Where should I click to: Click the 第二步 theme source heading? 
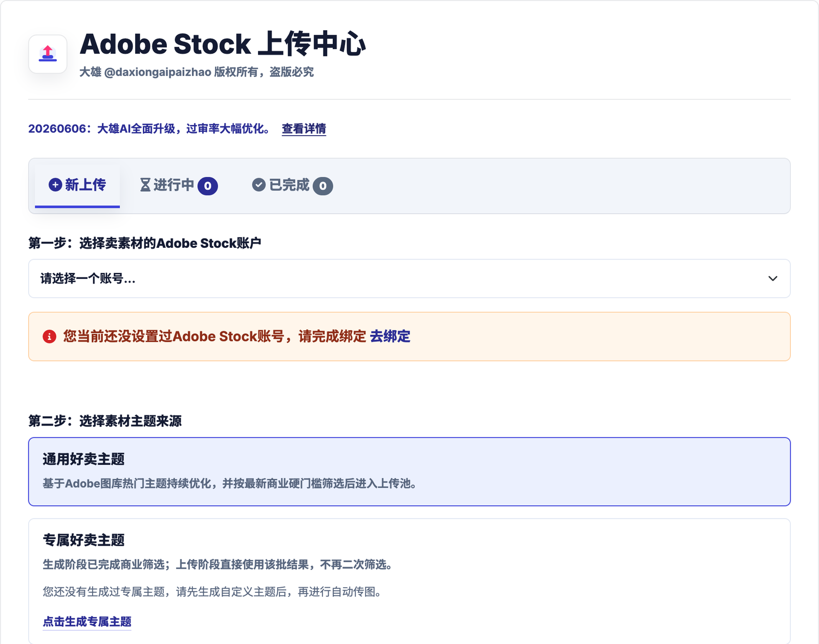(105, 421)
